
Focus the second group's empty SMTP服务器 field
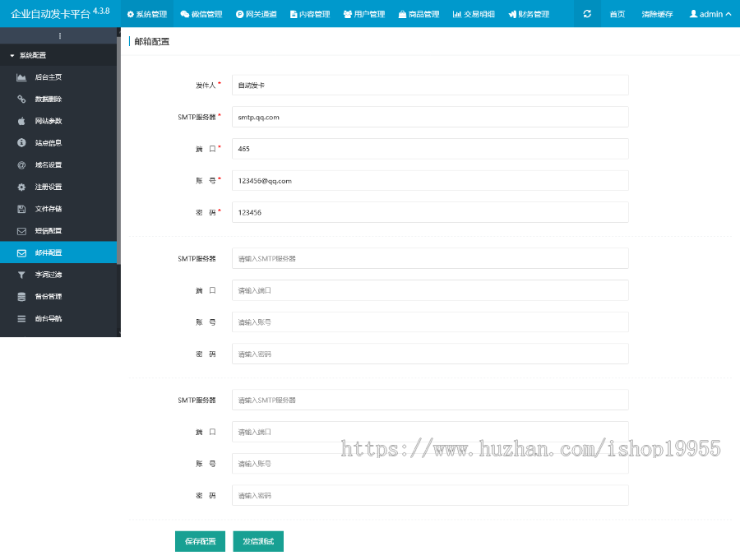(x=430, y=258)
